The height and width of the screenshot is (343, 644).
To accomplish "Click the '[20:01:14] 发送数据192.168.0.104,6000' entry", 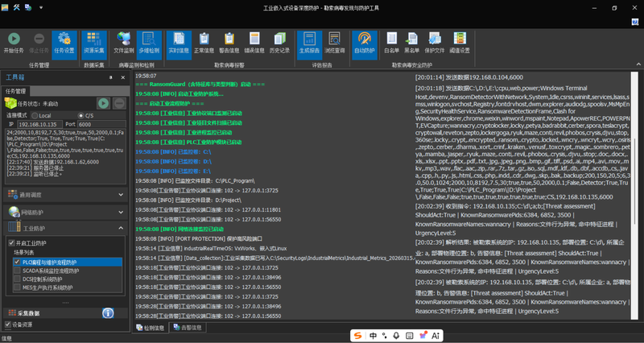I will [x=469, y=77].
